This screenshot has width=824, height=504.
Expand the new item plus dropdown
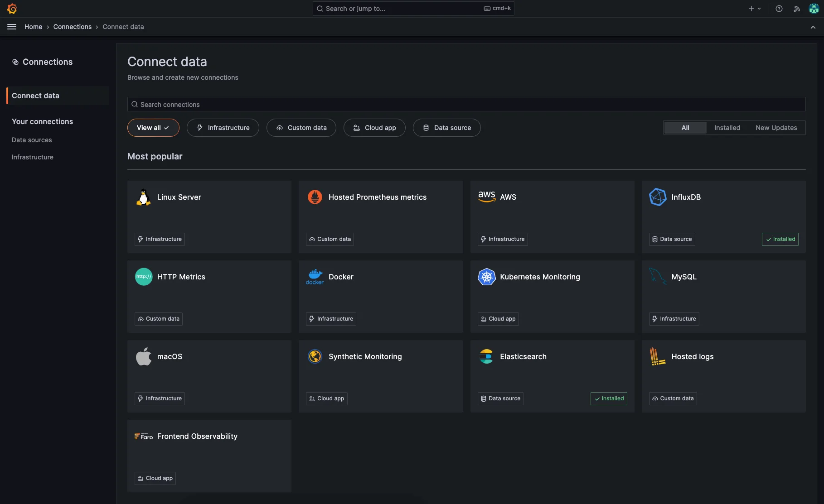[754, 9]
